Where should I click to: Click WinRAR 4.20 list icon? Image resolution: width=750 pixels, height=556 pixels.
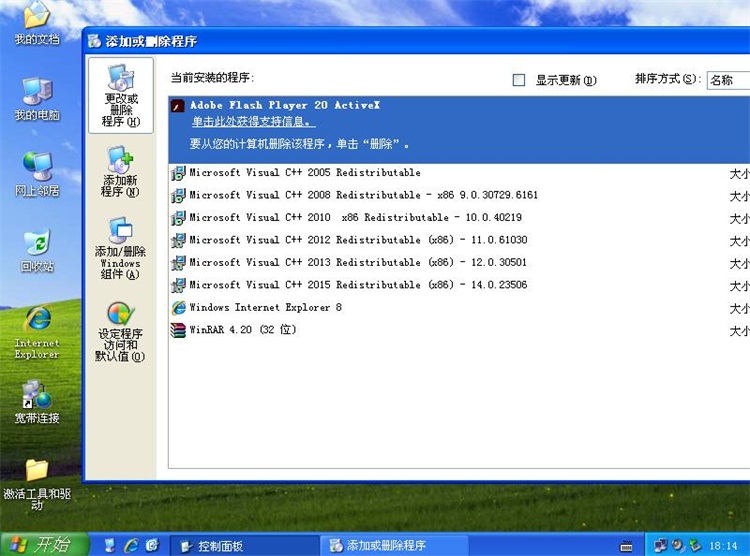(x=178, y=330)
